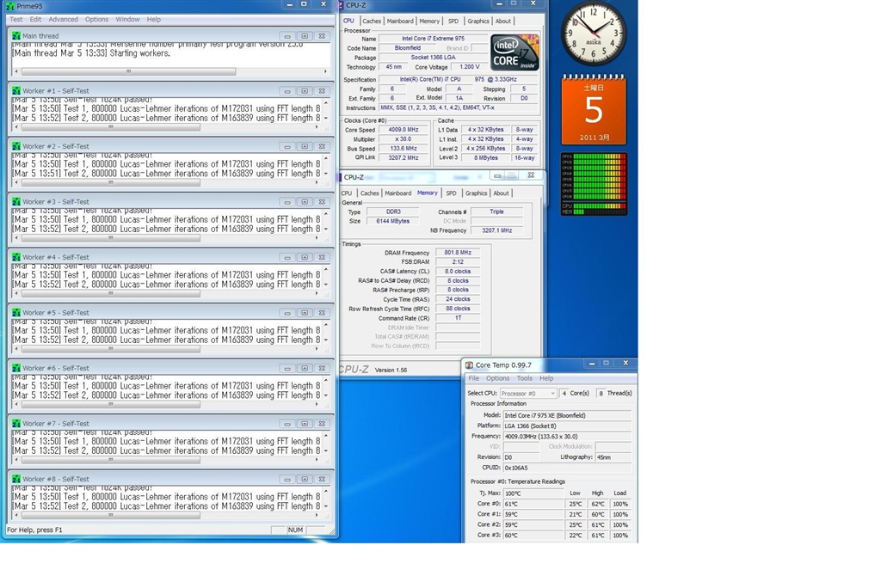This screenshot has width=881, height=588.
Task: Switch to Mainboard tab in CPU-Z processor window
Action: tap(400, 21)
